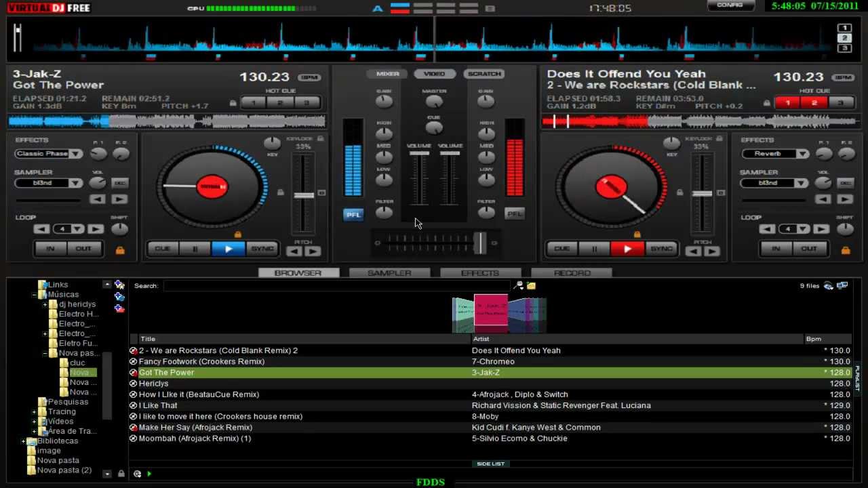Open left deck Sampler dropdown
Image resolution: width=868 pixels, height=488 pixels.
pyautogui.click(x=48, y=183)
